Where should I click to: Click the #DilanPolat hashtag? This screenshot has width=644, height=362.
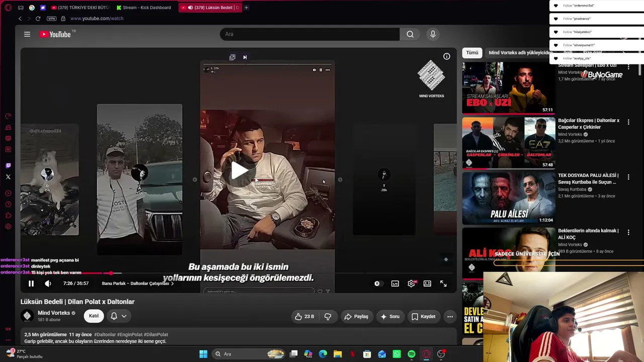(x=156, y=335)
